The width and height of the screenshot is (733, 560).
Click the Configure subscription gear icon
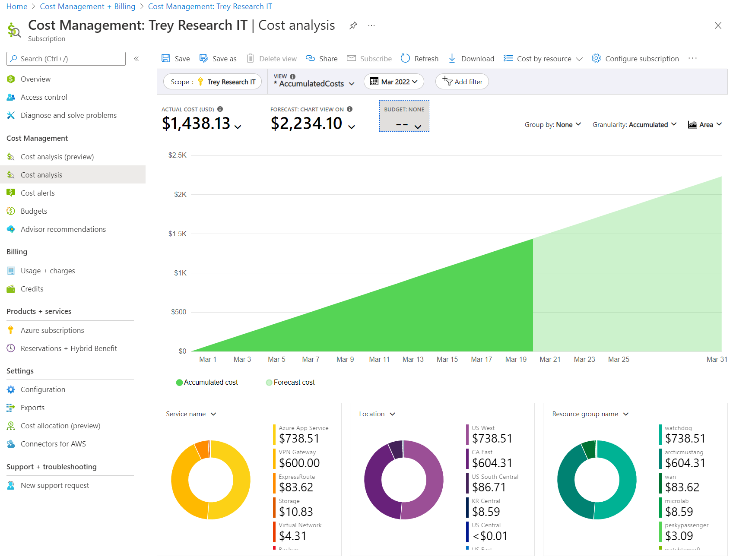(596, 58)
